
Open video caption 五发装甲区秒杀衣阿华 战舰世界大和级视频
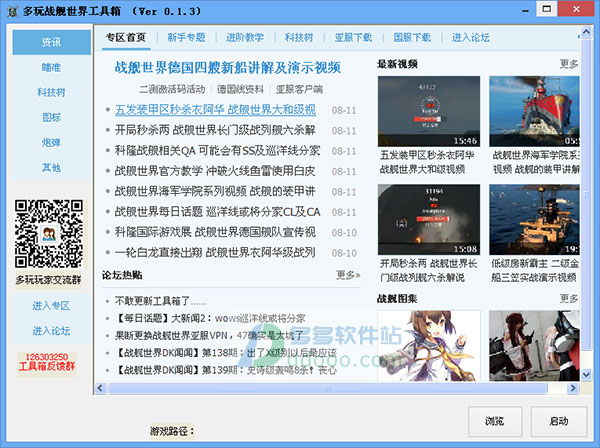[427, 162]
